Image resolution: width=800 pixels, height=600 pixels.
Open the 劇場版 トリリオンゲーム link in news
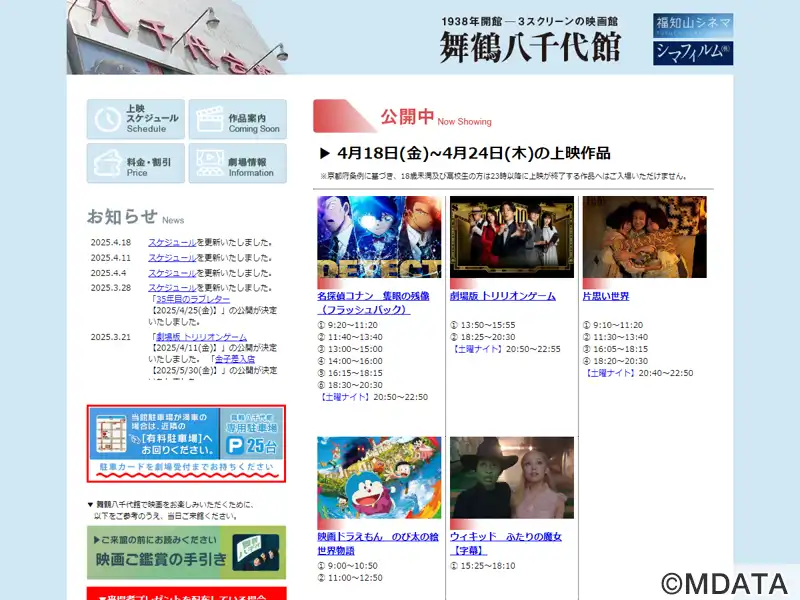click(x=202, y=337)
